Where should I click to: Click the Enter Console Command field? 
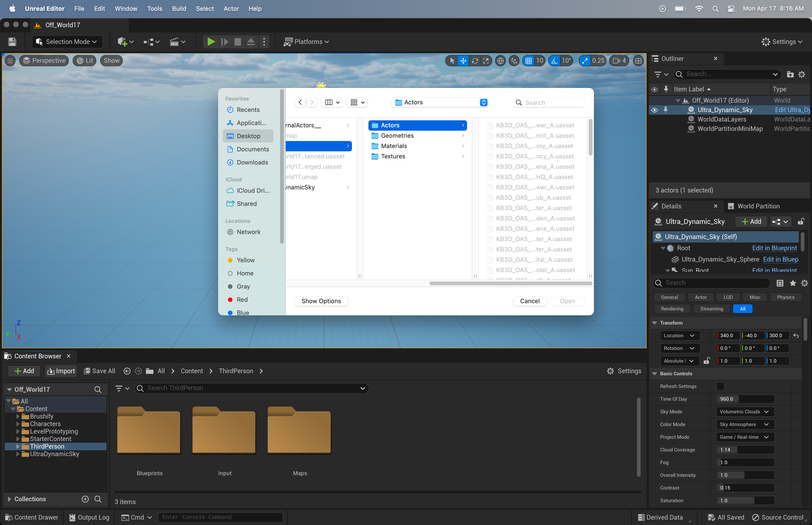[220, 517]
